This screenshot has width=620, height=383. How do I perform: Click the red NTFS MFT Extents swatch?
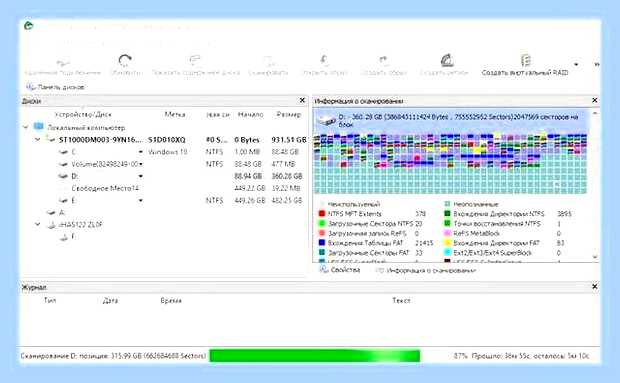(x=321, y=214)
